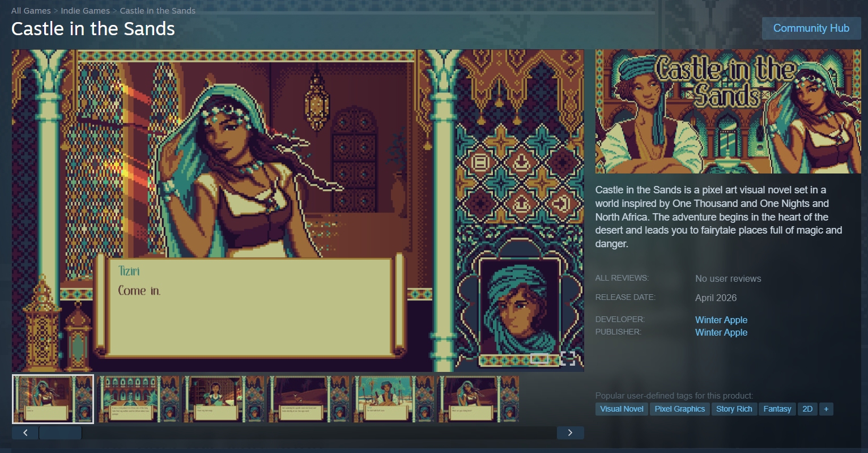Select the Story Rich tag
868x453 pixels.
point(734,409)
